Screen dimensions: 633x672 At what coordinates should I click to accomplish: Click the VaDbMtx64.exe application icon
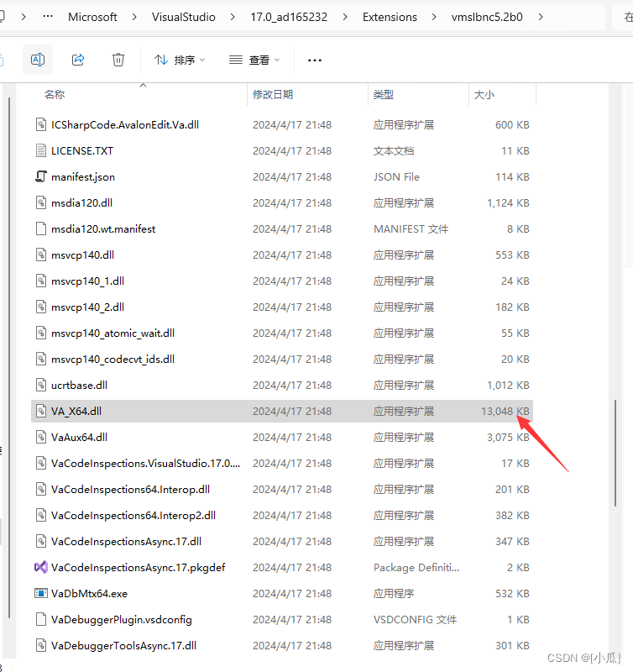(40, 594)
